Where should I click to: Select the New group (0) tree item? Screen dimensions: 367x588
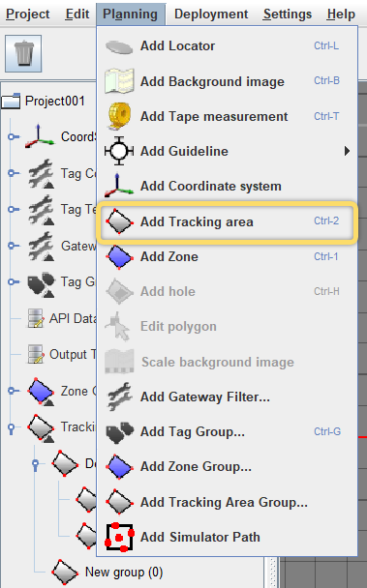pyautogui.click(x=124, y=573)
